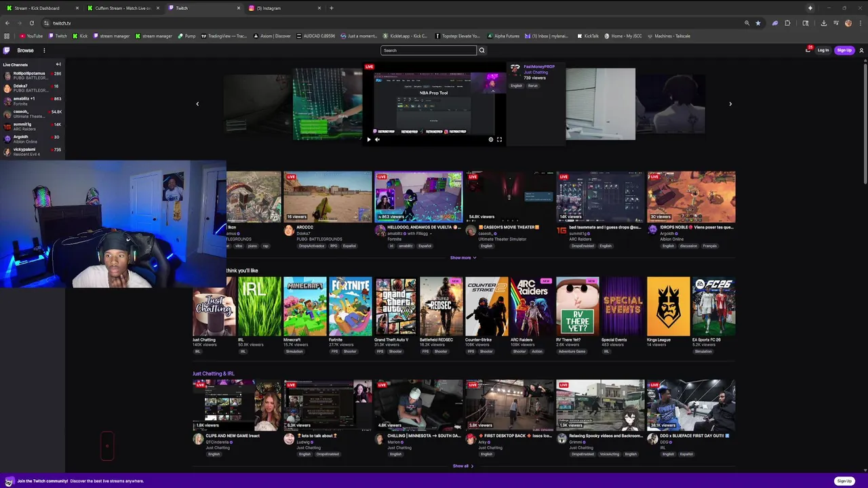The width and height of the screenshot is (868, 488).
Task: Expand Show more under live channels
Action: (462, 258)
